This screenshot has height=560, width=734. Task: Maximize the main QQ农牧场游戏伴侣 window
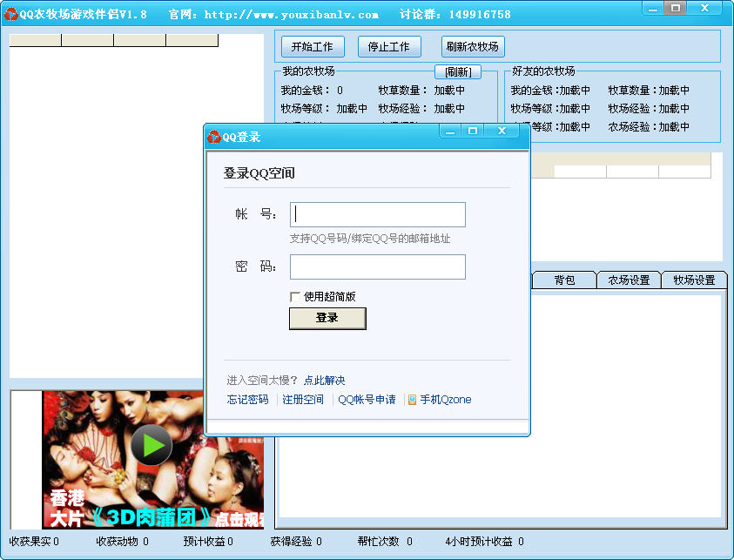[x=676, y=8]
